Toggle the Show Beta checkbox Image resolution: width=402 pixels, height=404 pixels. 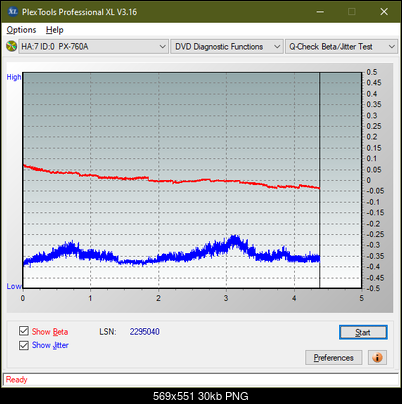coord(24,331)
